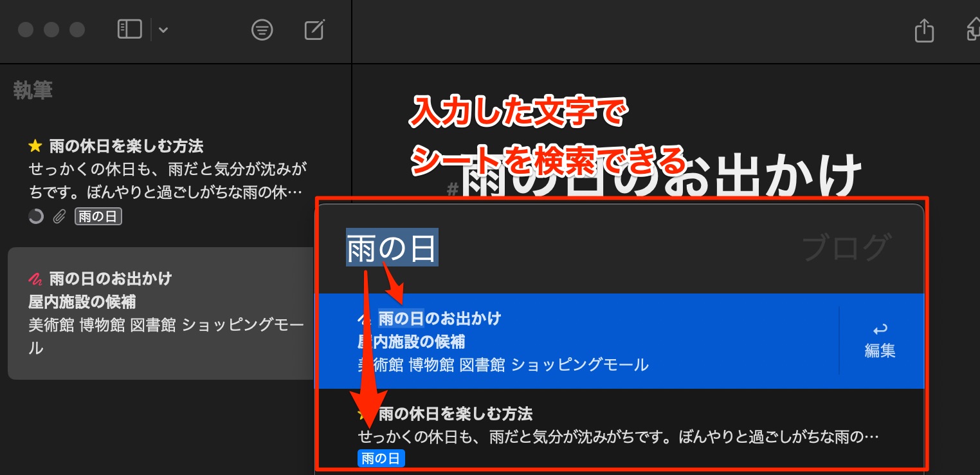Viewport: 980px width, 475px height.
Task: Click the window zoom button
Action: (x=77, y=30)
